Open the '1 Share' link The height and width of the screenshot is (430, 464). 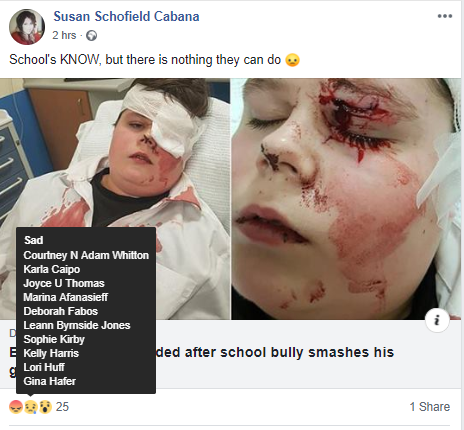(x=430, y=407)
